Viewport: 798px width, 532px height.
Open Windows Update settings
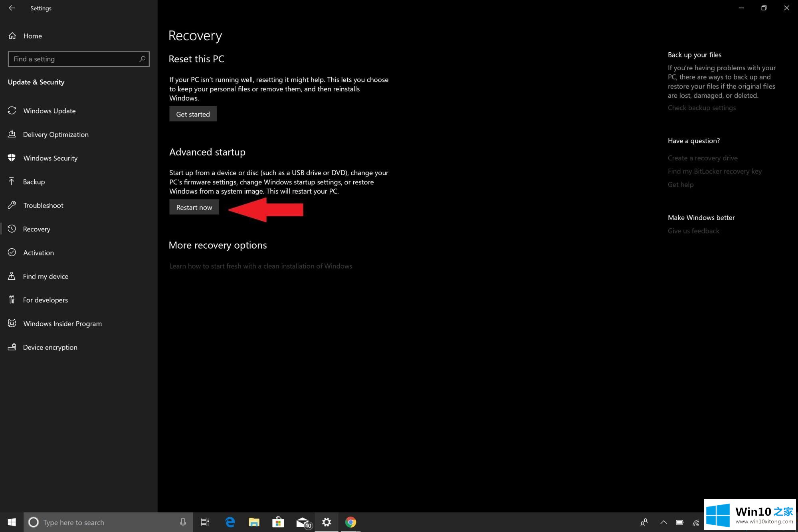(49, 111)
